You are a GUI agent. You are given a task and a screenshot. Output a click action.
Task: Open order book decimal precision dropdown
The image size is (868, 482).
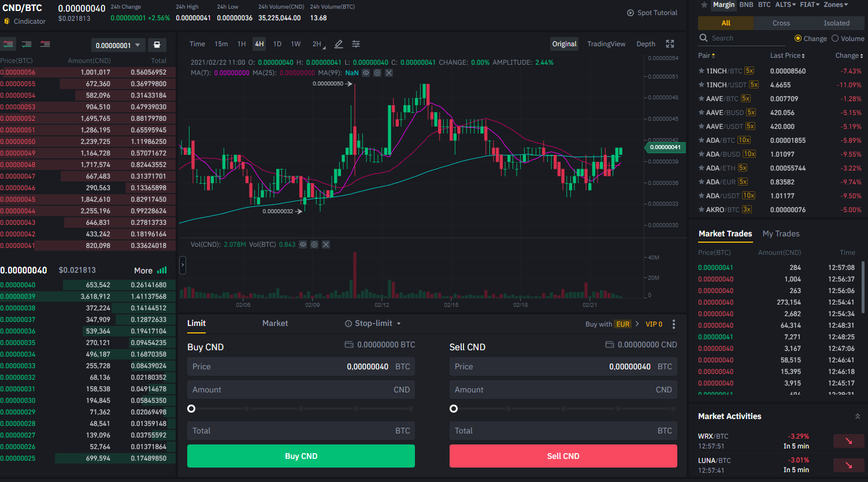[x=118, y=45]
